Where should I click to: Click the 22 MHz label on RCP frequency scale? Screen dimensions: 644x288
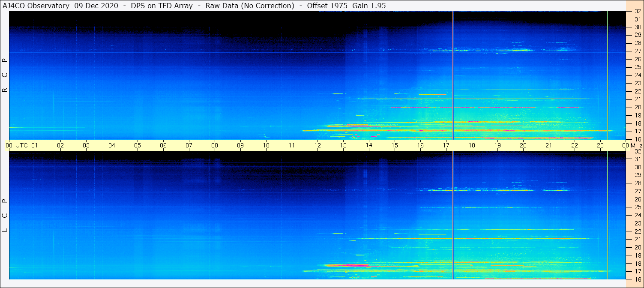coord(637,91)
